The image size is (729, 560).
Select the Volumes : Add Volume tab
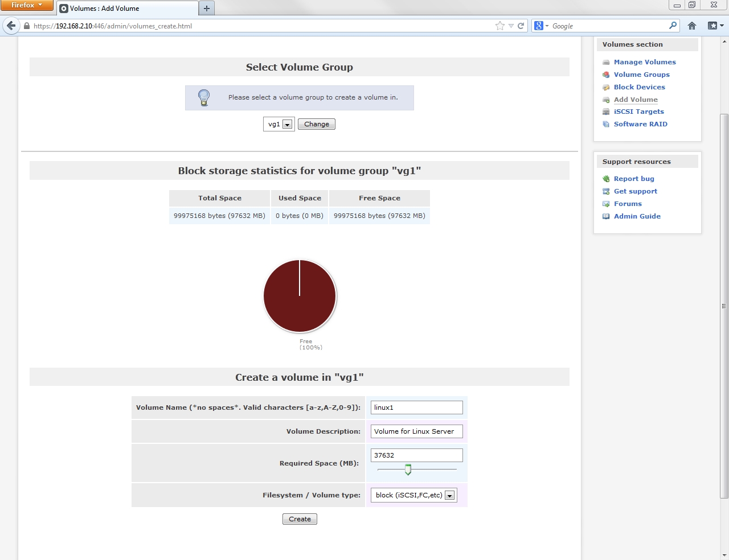(x=127, y=9)
